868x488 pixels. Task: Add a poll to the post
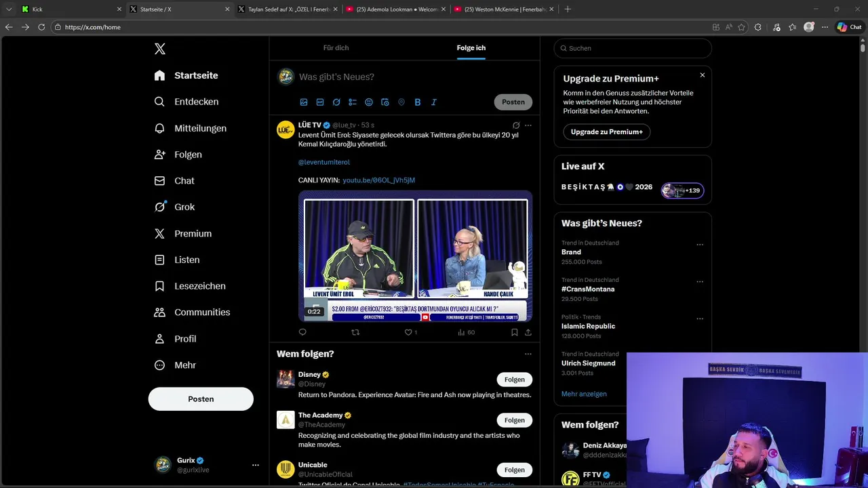353,102
